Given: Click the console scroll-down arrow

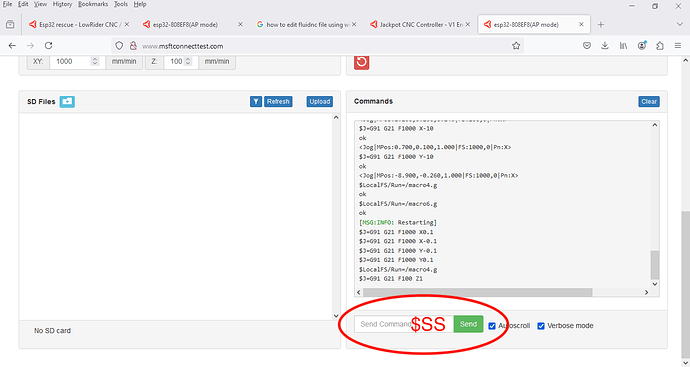Looking at the screenshot, I should click(x=655, y=284).
